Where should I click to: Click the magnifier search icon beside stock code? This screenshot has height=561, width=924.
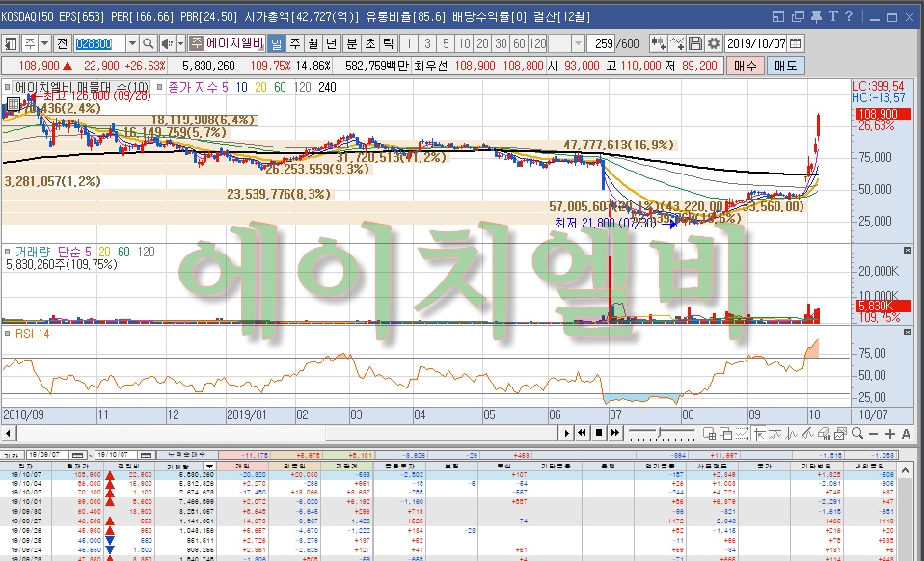(x=149, y=43)
